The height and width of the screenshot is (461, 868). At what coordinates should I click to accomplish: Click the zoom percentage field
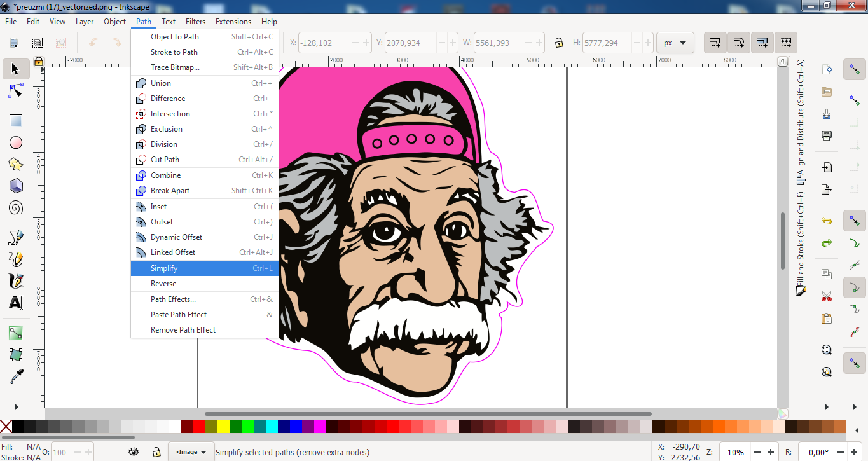[736, 452]
